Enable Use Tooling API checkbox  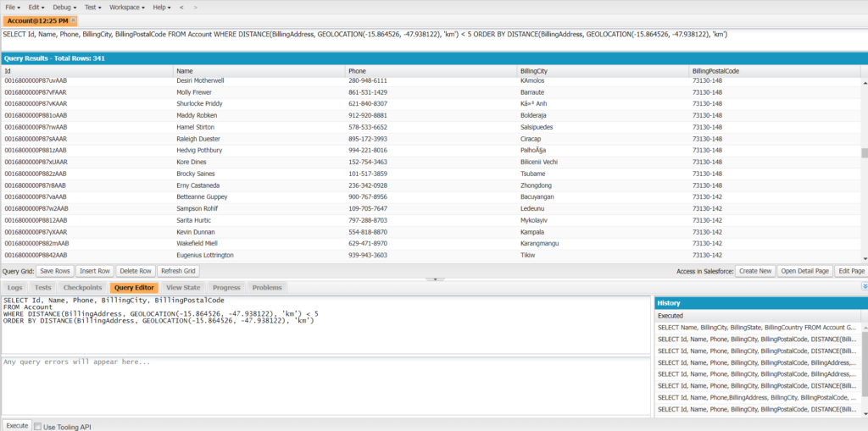pyautogui.click(x=37, y=427)
